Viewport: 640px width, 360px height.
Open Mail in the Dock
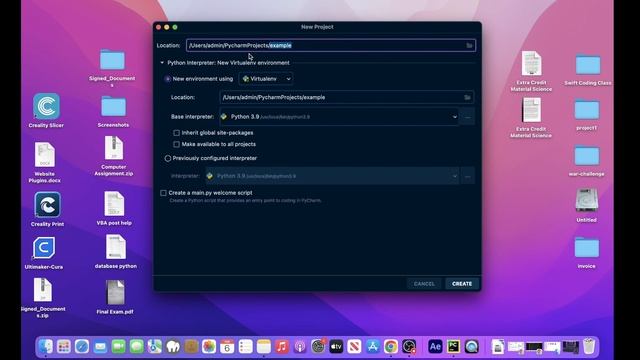click(100, 347)
